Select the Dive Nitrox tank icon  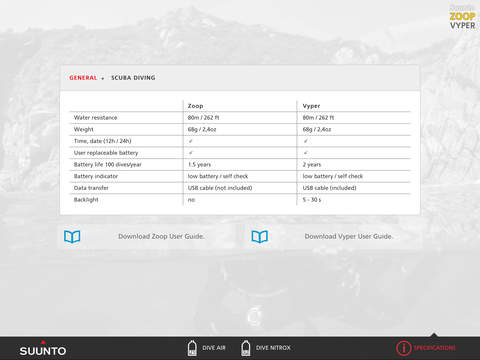(x=246, y=348)
